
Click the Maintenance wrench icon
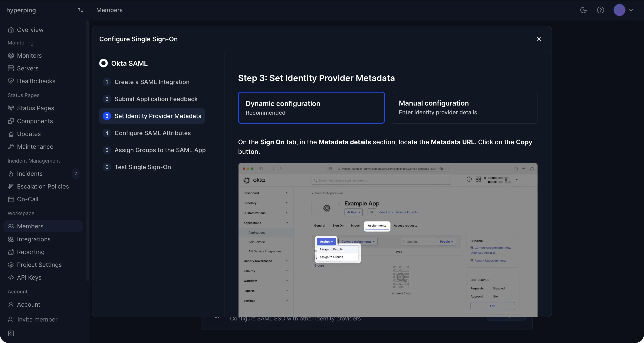pos(11,146)
